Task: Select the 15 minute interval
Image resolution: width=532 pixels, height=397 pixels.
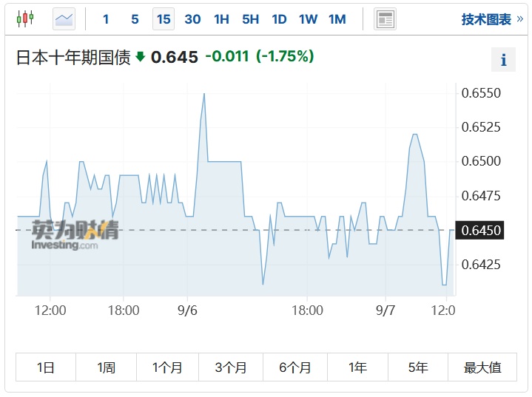Action: (164, 19)
